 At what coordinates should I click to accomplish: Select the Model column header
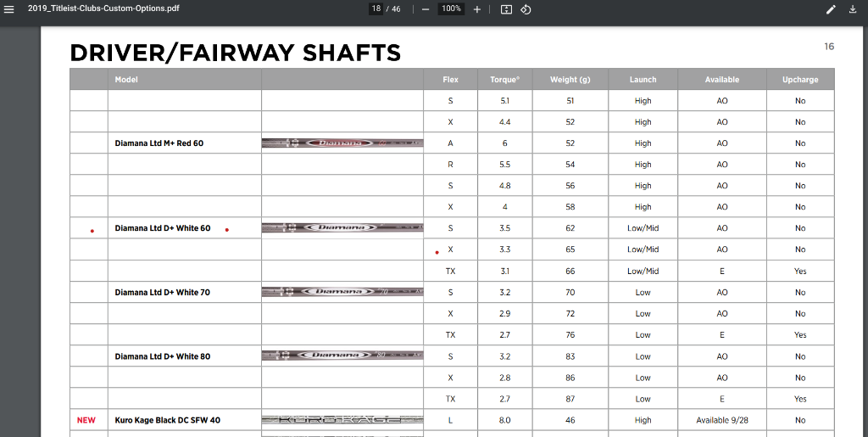(126, 79)
